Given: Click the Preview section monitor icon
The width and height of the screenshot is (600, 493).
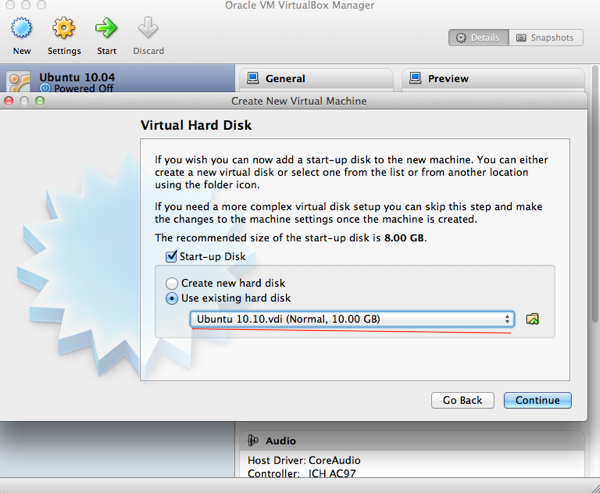Looking at the screenshot, I should (x=415, y=78).
